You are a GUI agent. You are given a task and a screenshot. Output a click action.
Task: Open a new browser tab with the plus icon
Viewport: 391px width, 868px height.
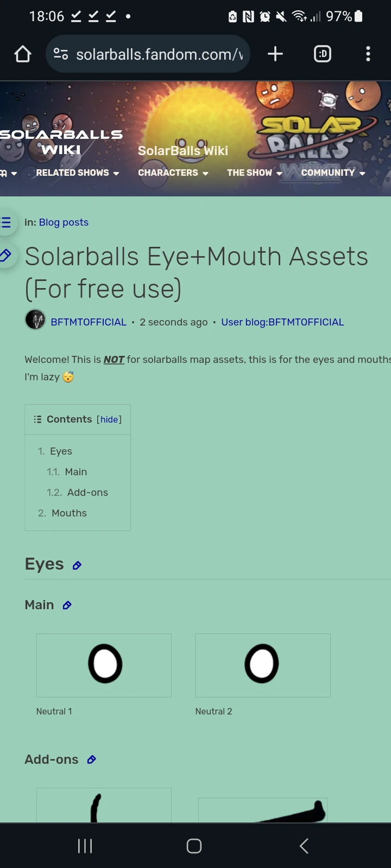275,54
